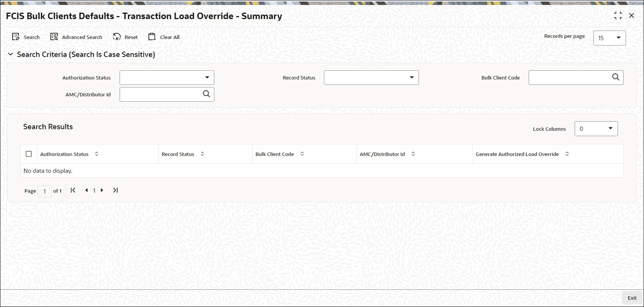This screenshot has width=644, height=307.
Task: Open the Authorization Status dropdown
Action: point(167,78)
